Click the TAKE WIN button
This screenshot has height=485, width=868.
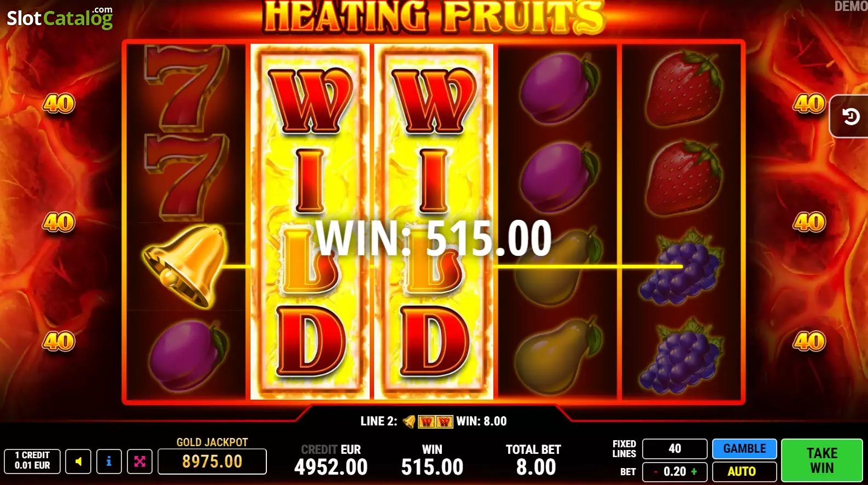822,460
